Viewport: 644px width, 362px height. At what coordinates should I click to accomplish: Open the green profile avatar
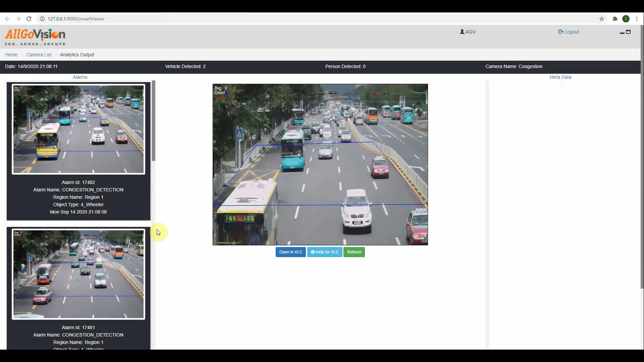tap(626, 19)
